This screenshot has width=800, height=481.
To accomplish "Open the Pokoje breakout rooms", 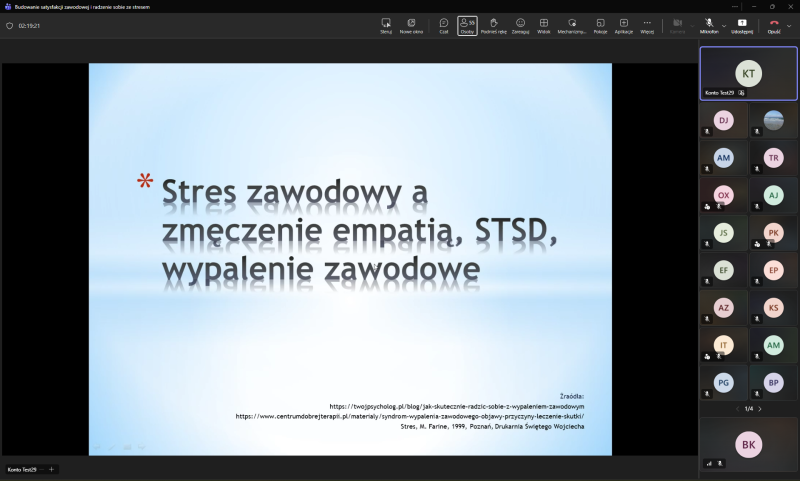I will pyautogui.click(x=600, y=25).
